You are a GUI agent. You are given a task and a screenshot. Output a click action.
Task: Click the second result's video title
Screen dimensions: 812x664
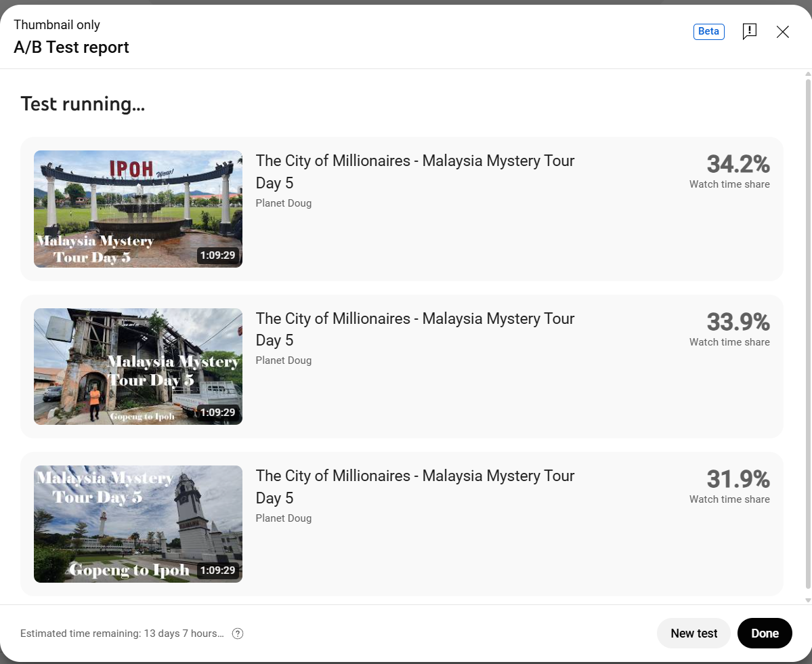coord(414,329)
